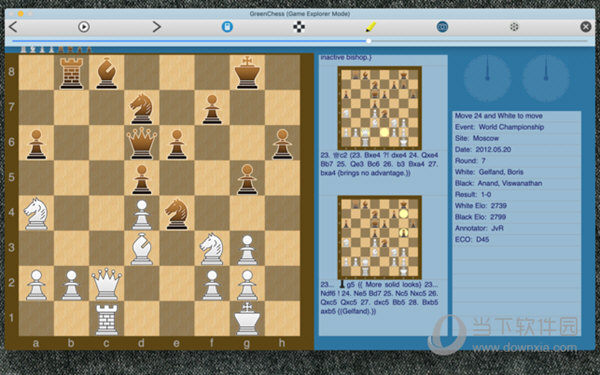Click the captured pieces strip above the board
The image size is (600, 375).
click(x=56, y=49)
